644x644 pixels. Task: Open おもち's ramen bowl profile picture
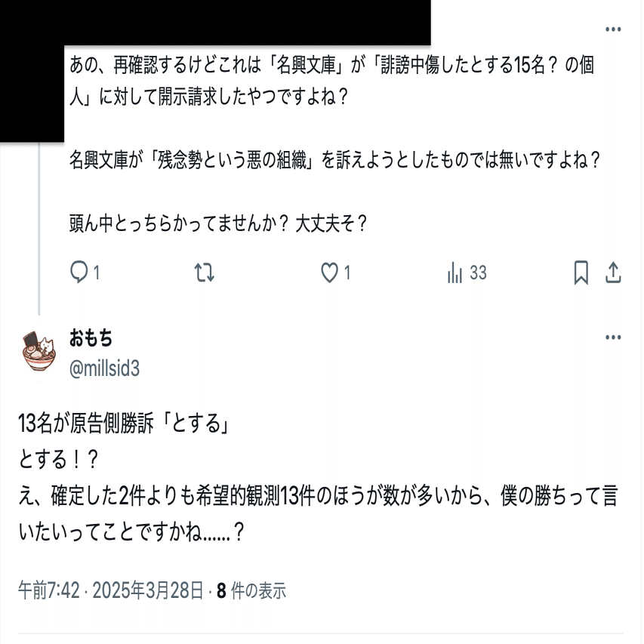tap(39, 353)
